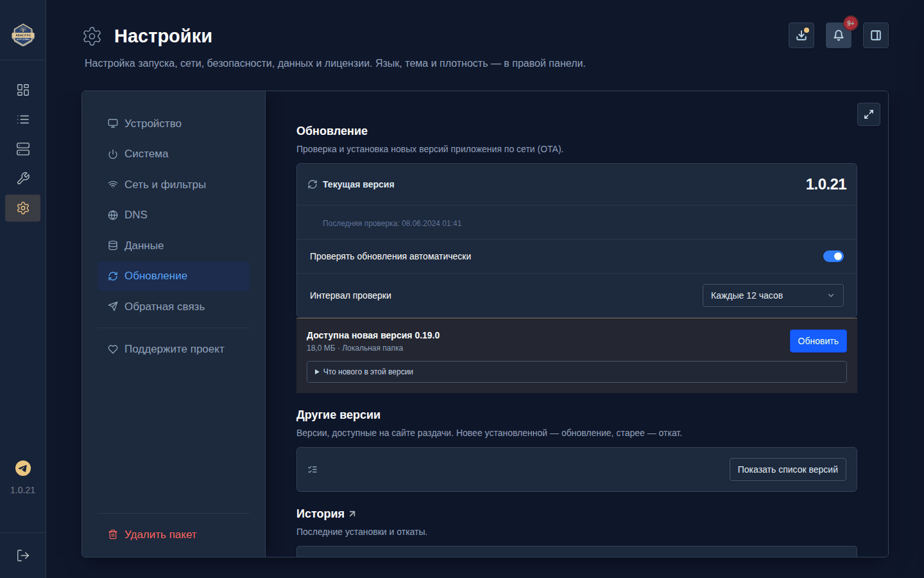Click the logout icon in sidebar

pyautogui.click(x=23, y=556)
